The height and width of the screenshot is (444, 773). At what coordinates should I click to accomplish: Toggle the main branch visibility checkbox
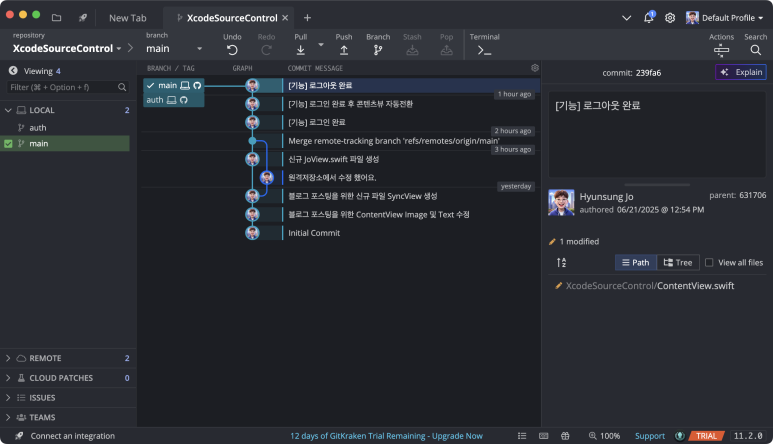click(8, 144)
